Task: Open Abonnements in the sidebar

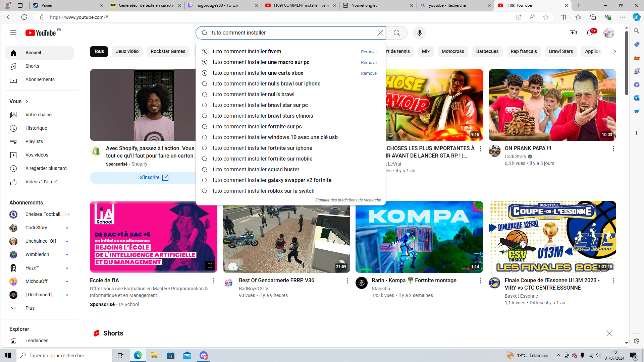Action: 40,80
